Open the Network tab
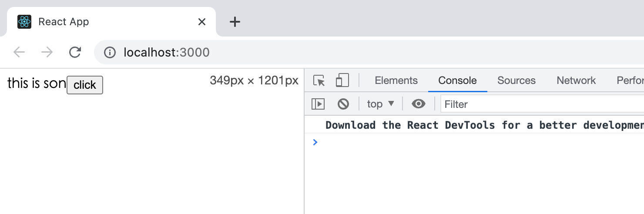The height and width of the screenshot is (214, 644). click(576, 80)
